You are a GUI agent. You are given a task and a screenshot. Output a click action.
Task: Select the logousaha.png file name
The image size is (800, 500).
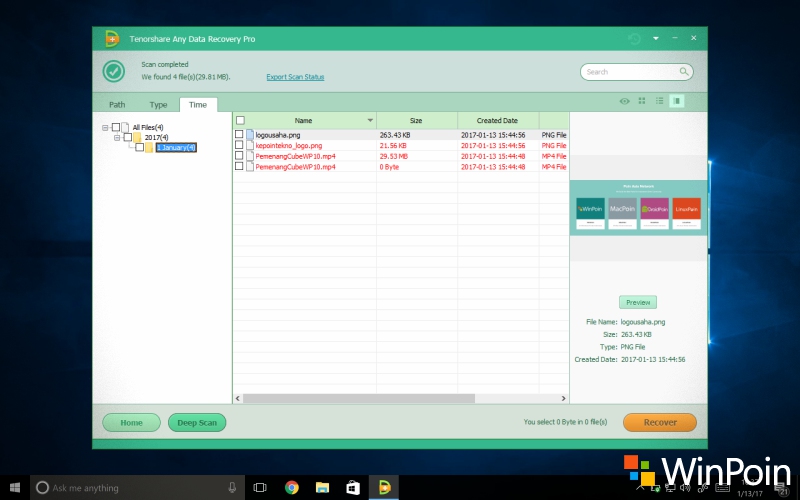pos(278,135)
